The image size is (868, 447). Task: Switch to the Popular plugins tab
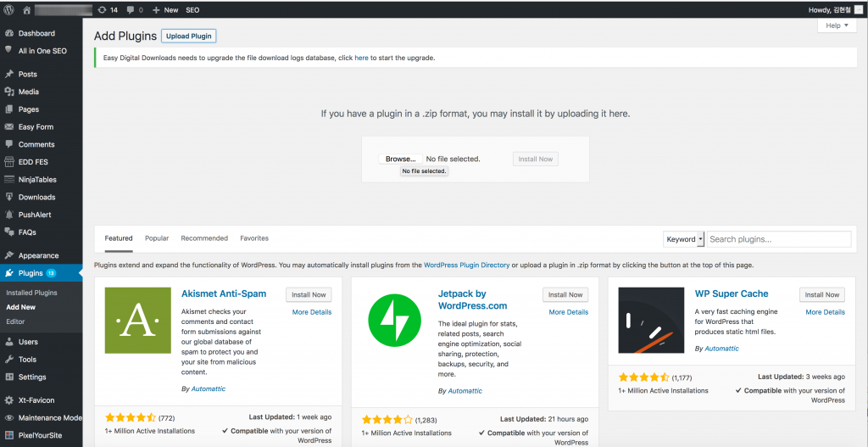[x=157, y=238]
